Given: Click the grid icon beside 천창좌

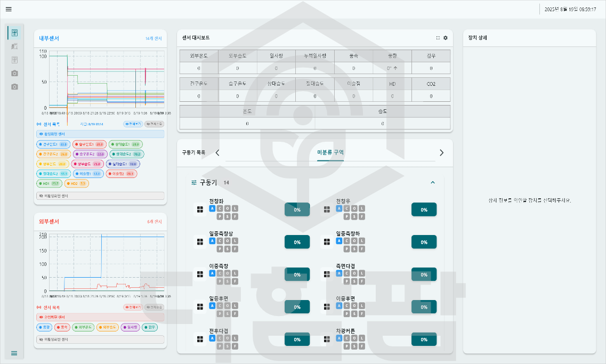Looking at the screenshot, I should pos(200,210).
